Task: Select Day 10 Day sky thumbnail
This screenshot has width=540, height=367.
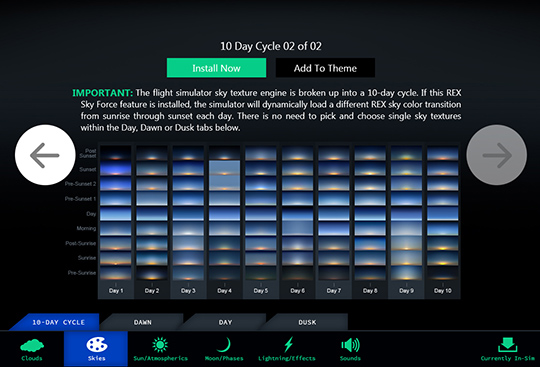Action: point(443,213)
